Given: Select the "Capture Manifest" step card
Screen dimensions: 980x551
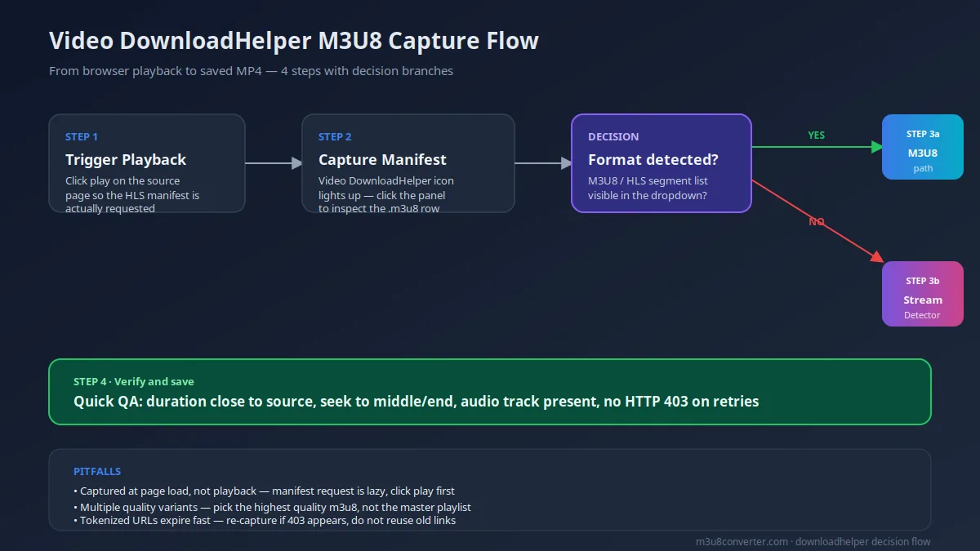Looking at the screenshot, I should pos(408,163).
